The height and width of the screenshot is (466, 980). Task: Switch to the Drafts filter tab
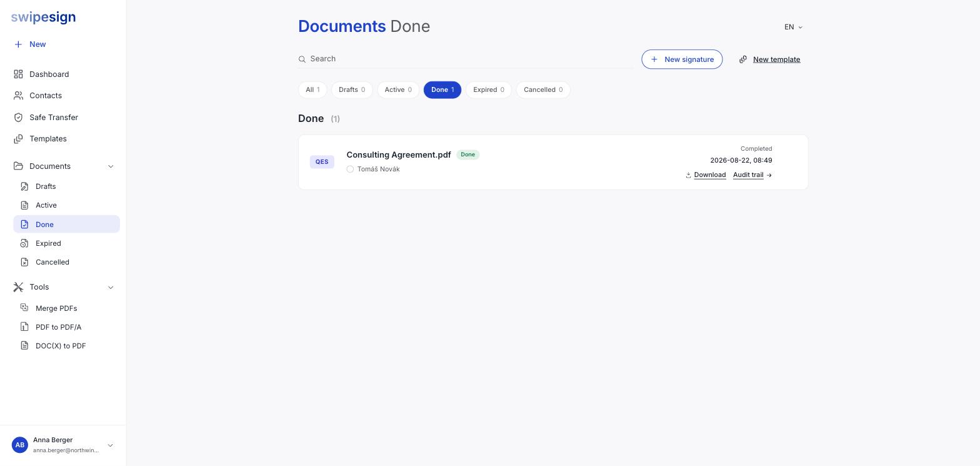(x=352, y=90)
